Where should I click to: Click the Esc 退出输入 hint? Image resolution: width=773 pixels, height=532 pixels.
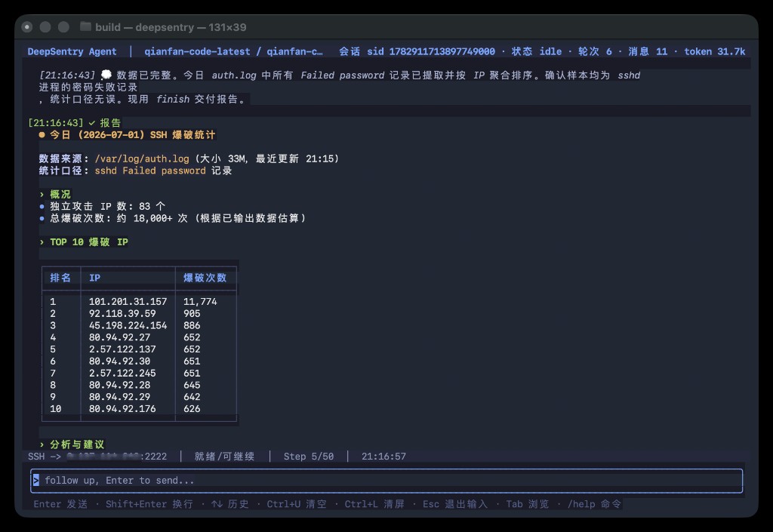pos(455,504)
